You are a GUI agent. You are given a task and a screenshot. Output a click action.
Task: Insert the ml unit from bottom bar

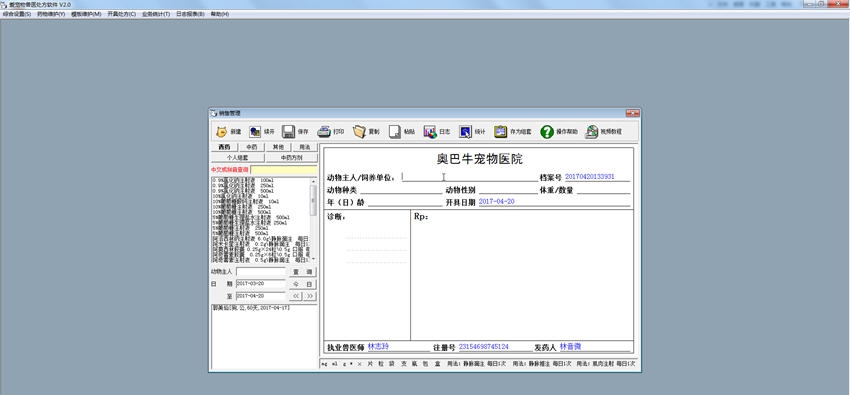coord(334,364)
